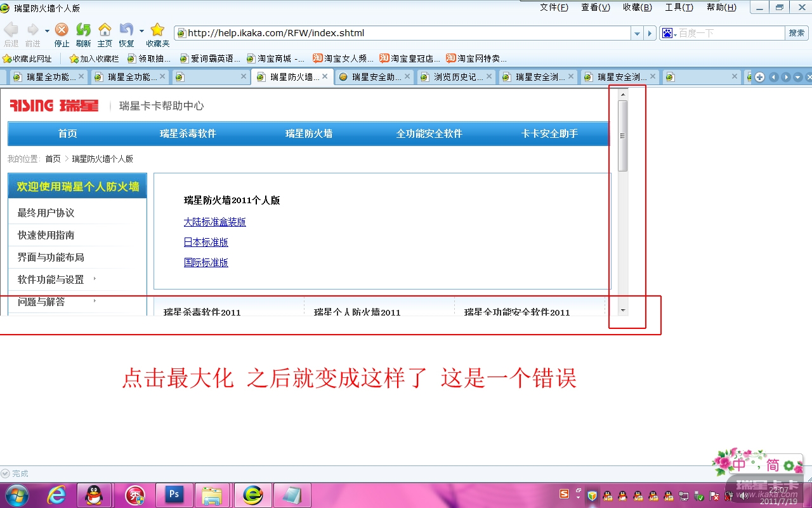Viewport: 812px width, 508px height.
Task: Click the tab strip scroll-left arrow
Action: 773,77
